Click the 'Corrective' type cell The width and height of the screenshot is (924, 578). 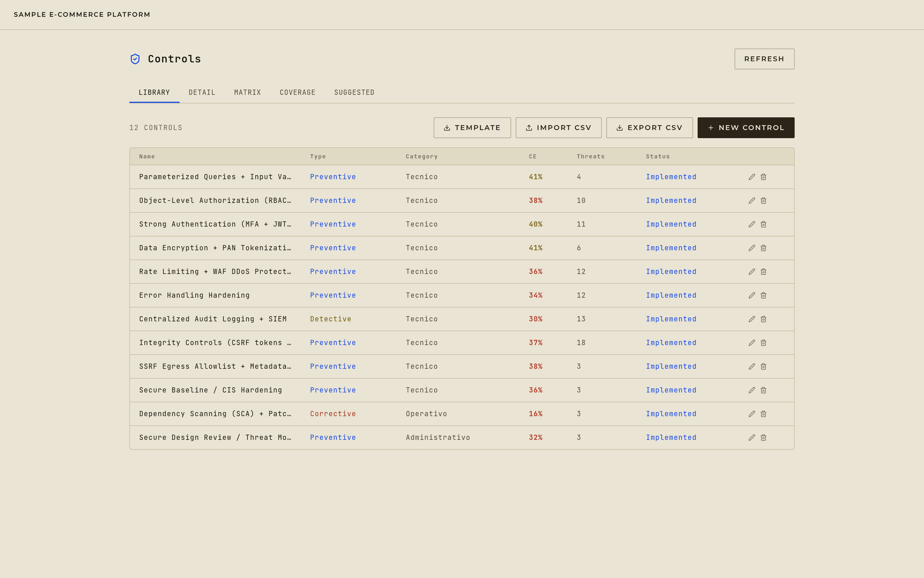point(333,414)
